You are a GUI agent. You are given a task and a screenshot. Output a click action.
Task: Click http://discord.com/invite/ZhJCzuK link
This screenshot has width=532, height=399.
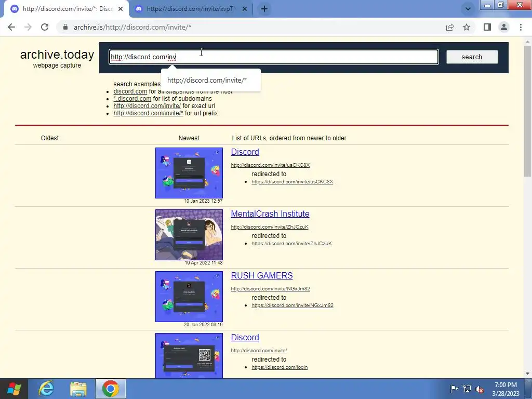pyautogui.click(x=270, y=227)
